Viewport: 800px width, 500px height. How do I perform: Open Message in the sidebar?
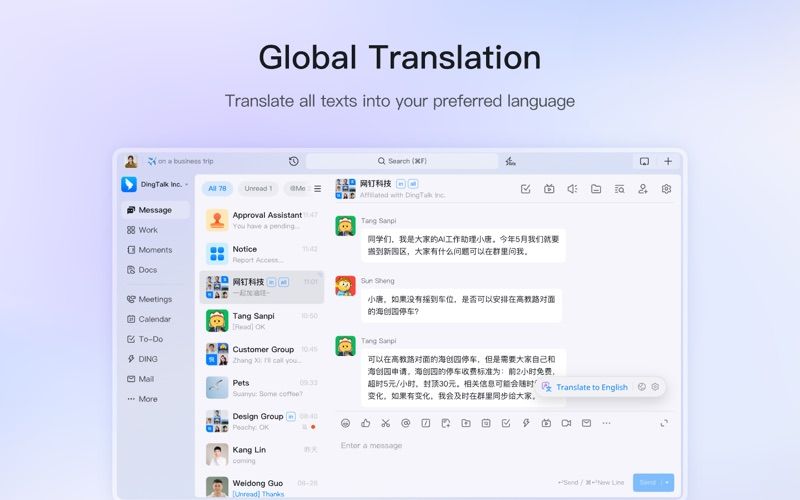tap(155, 210)
